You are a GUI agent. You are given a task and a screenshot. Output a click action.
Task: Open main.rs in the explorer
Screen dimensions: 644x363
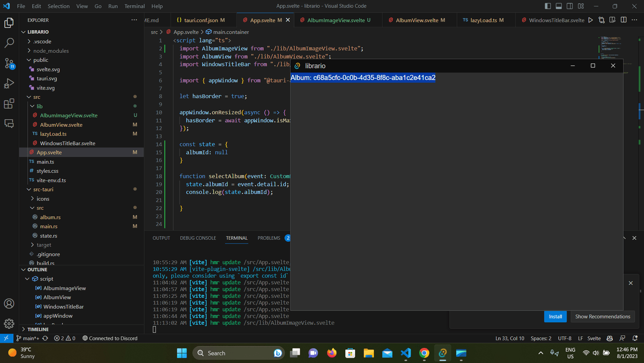tap(48, 227)
